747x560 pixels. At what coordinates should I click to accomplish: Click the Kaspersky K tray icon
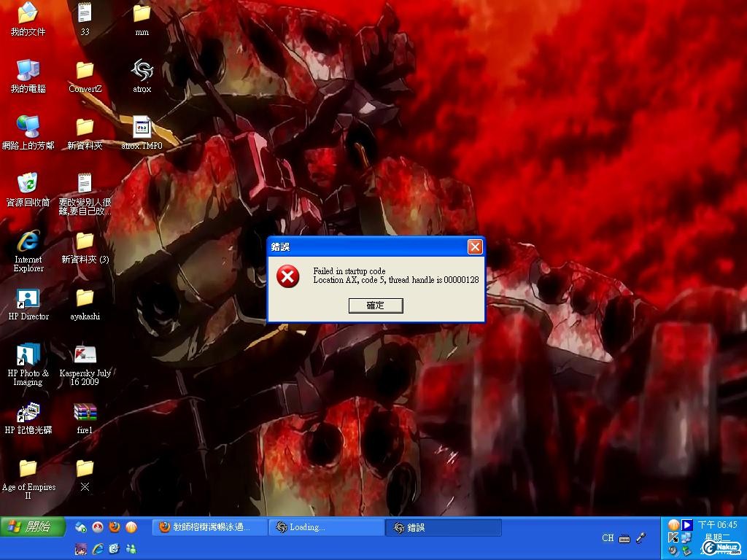point(673,537)
